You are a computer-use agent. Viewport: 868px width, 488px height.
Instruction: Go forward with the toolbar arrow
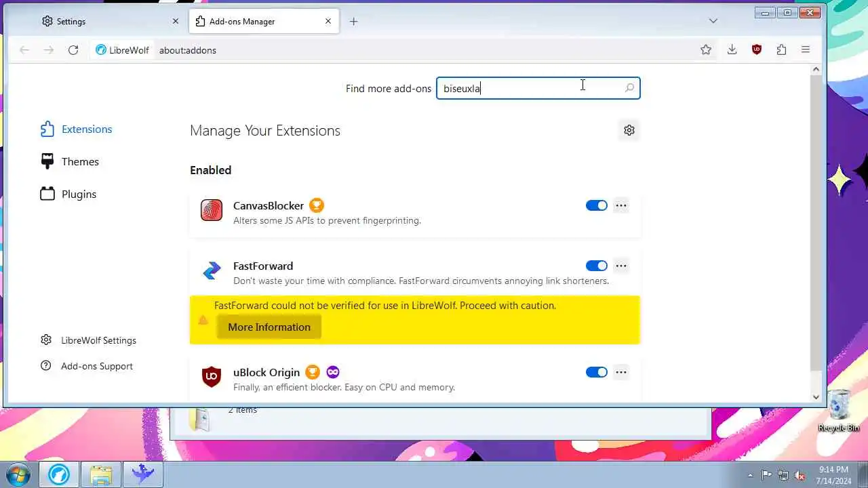point(49,50)
